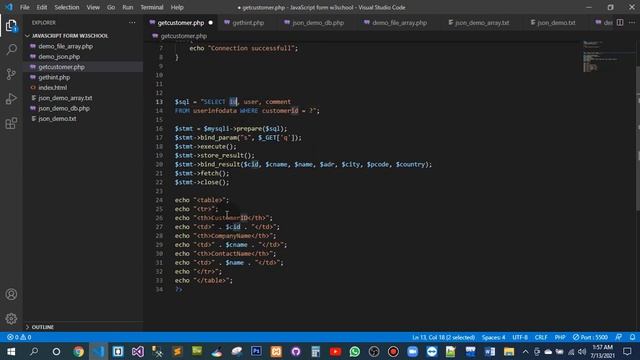The image size is (640, 360).
Task: Open the Windows Start menu
Action: point(11,351)
